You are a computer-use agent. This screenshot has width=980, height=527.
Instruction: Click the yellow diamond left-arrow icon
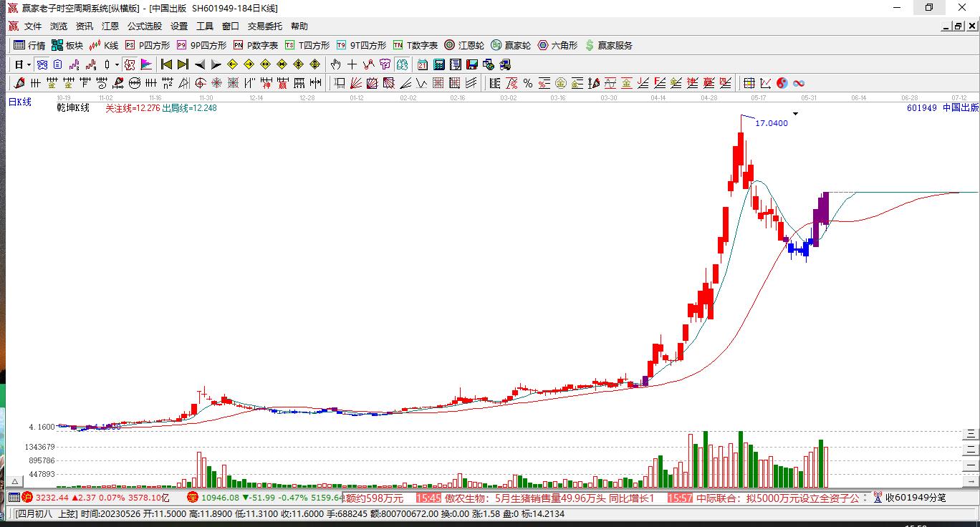232,64
